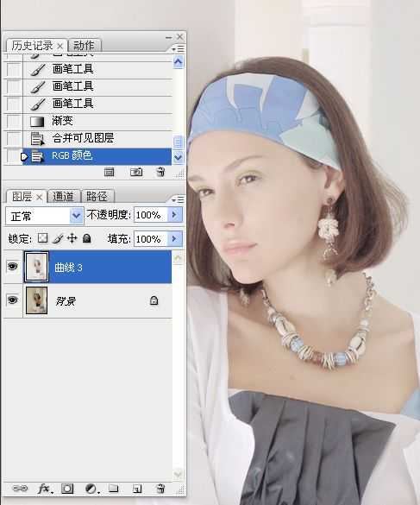This screenshot has height=505, width=420.
Task: Toggle lock image pixels brush icon
Action: click(x=58, y=238)
